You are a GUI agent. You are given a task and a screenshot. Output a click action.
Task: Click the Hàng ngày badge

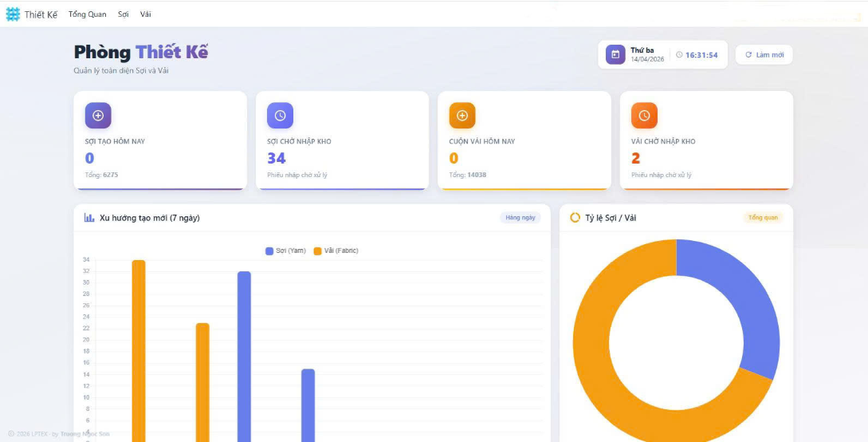(x=520, y=218)
